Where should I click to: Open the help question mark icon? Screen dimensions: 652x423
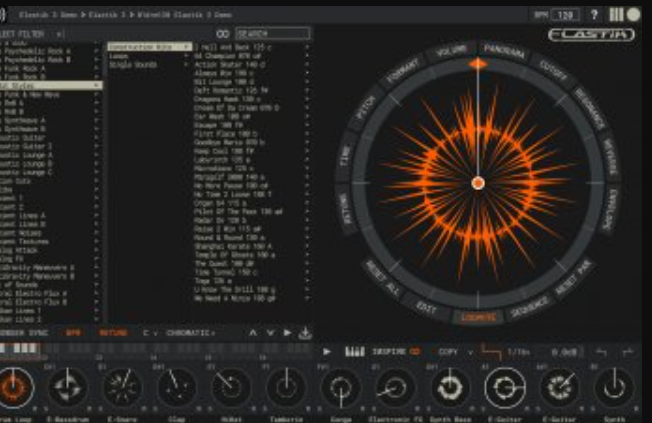[x=594, y=15]
